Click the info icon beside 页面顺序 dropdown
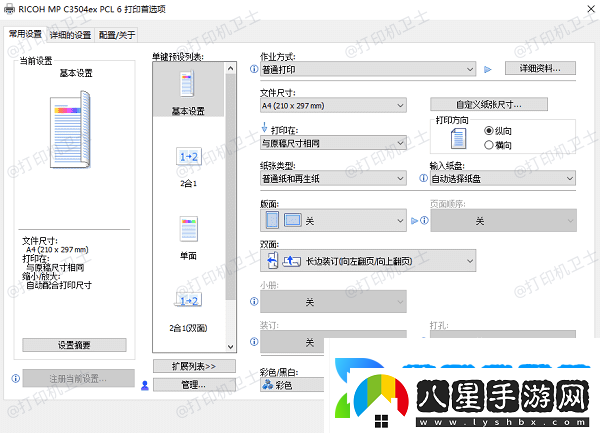The width and height of the screenshot is (600, 433). point(424,221)
